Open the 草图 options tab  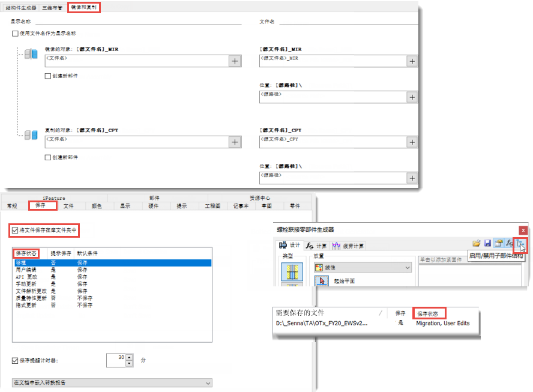tap(266, 206)
